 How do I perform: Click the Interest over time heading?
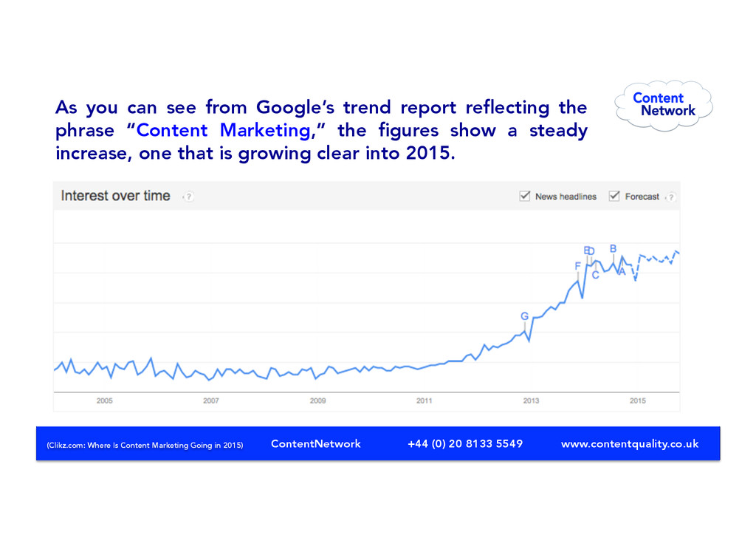(x=116, y=196)
